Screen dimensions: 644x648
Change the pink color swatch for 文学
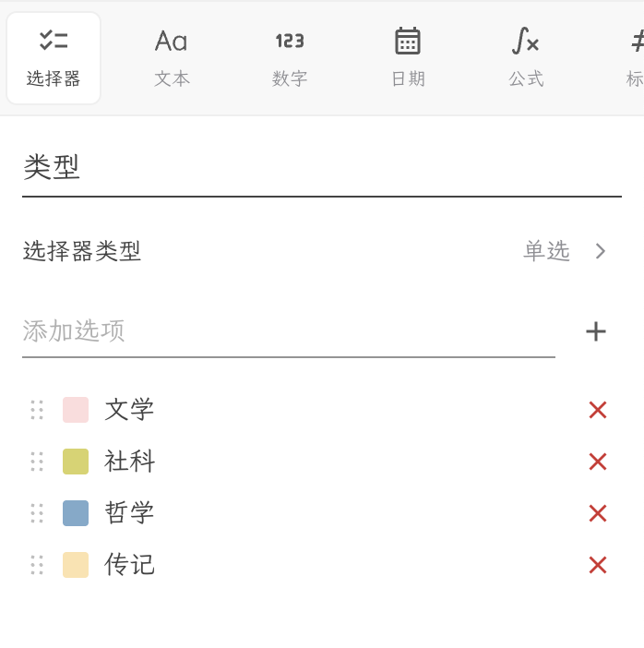[x=76, y=410]
